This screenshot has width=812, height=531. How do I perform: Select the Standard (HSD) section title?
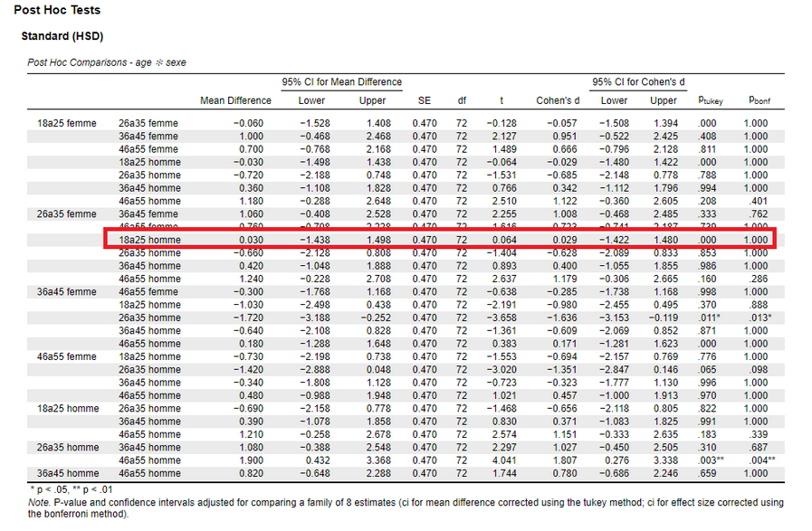point(62,37)
